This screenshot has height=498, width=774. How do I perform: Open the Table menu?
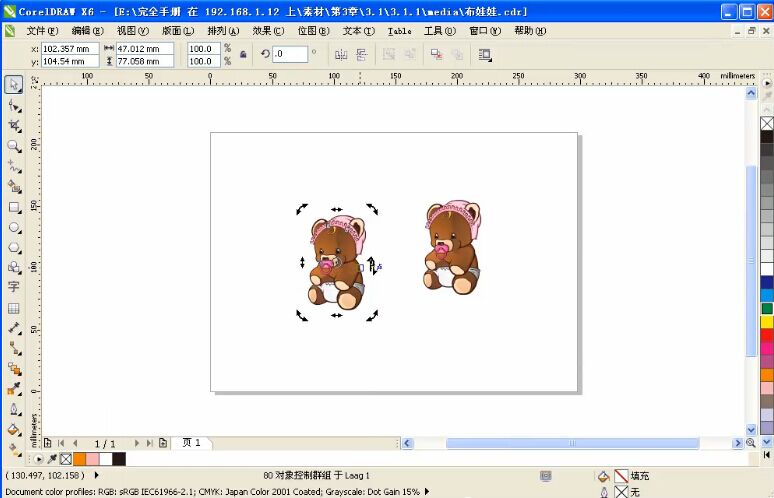399,31
